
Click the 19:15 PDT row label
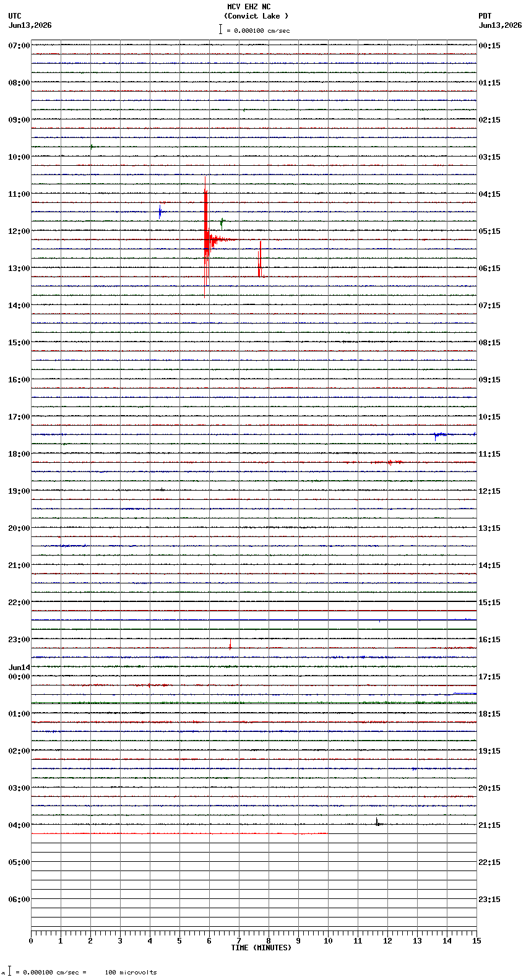pos(489,751)
